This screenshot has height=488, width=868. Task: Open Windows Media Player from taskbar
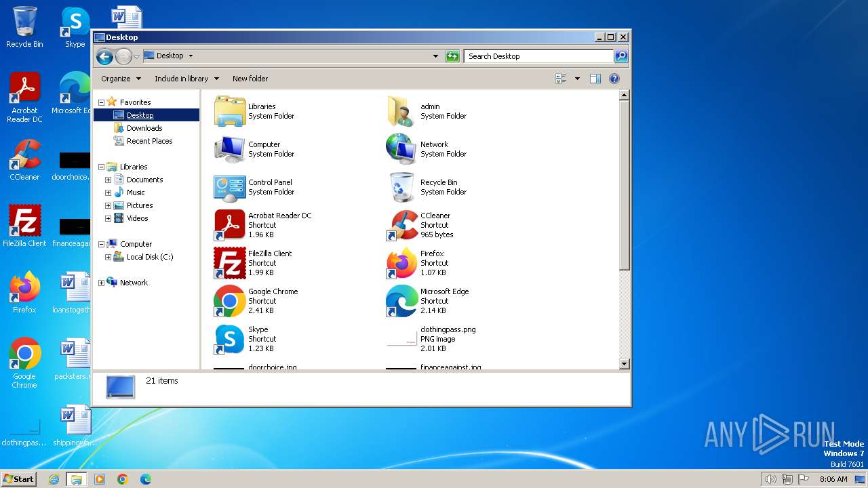[100, 479]
